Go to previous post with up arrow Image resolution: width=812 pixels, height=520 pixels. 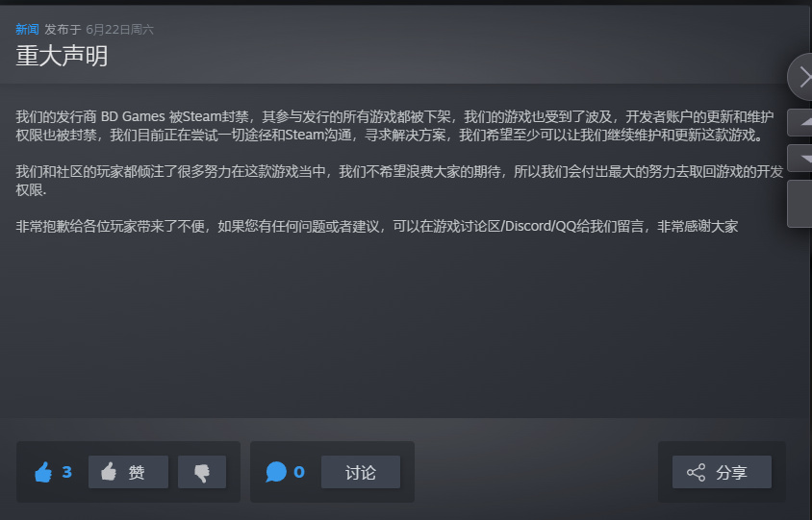[800, 122]
